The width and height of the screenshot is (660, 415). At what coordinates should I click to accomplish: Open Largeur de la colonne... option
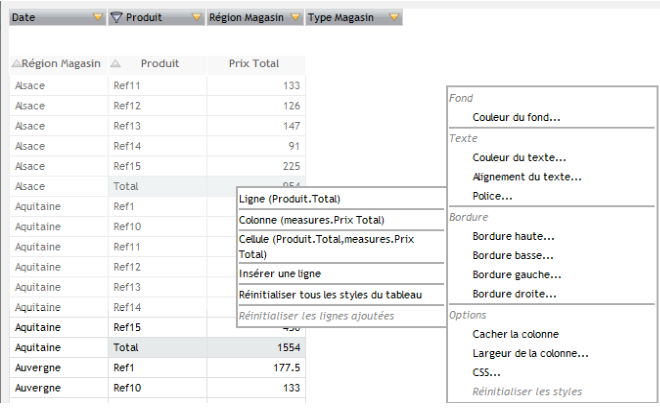click(x=530, y=353)
